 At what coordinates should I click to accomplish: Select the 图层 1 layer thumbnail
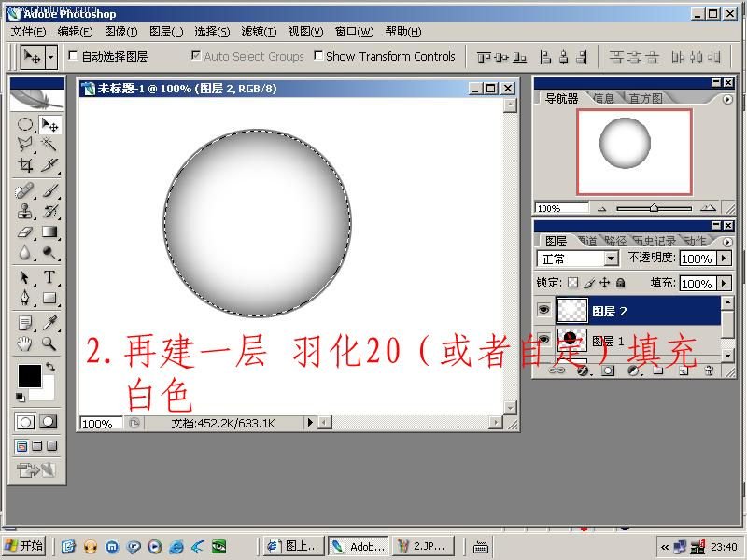tap(571, 341)
